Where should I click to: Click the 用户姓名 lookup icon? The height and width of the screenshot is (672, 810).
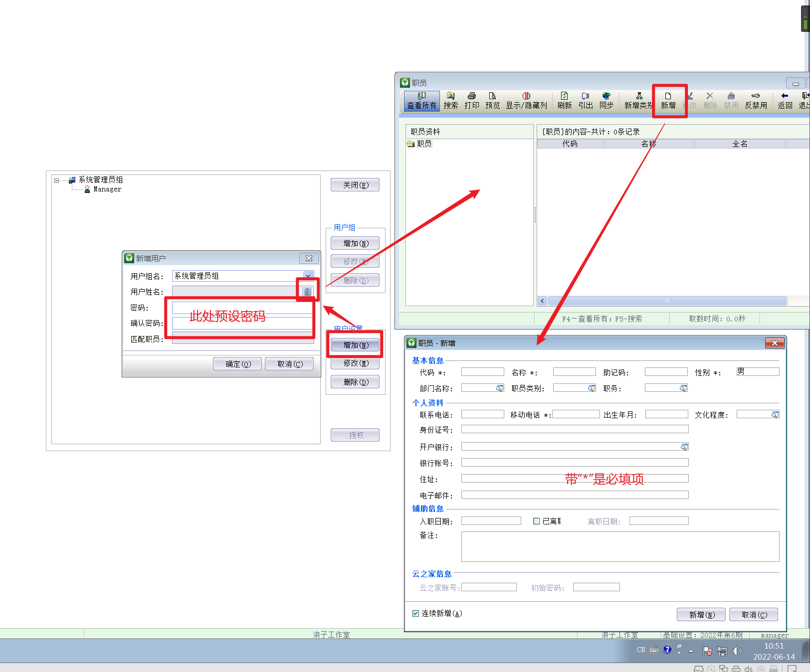[307, 292]
